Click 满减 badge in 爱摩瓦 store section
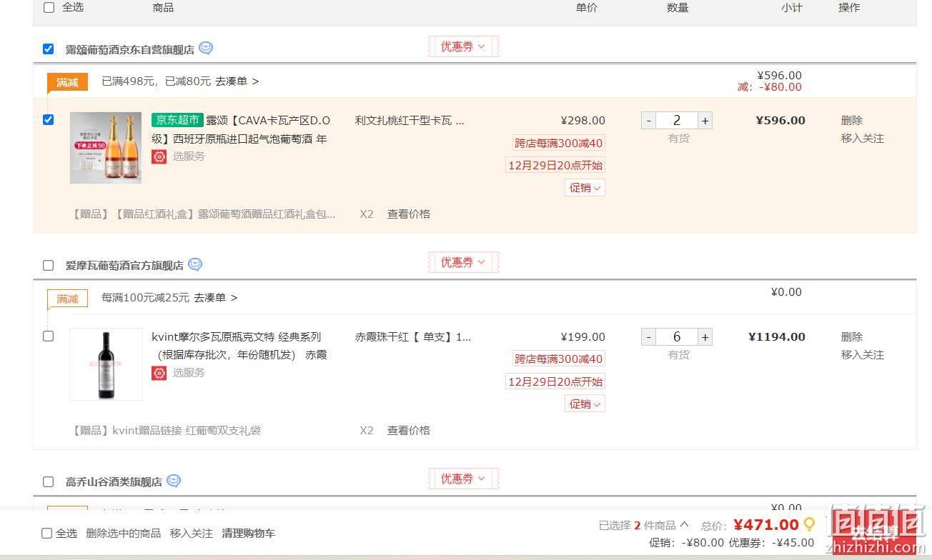This screenshot has height=560, width=932. pyautogui.click(x=67, y=299)
